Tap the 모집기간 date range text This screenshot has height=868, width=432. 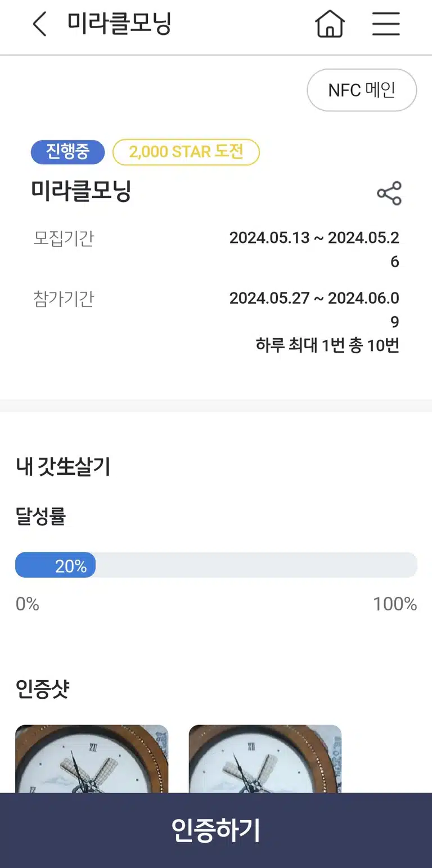click(x=314, y=249)
